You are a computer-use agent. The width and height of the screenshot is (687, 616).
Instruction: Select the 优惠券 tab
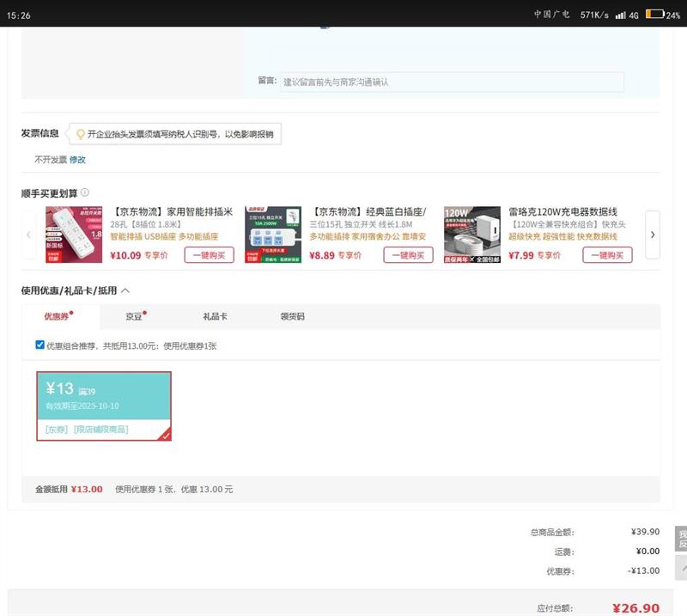(58, 316)
